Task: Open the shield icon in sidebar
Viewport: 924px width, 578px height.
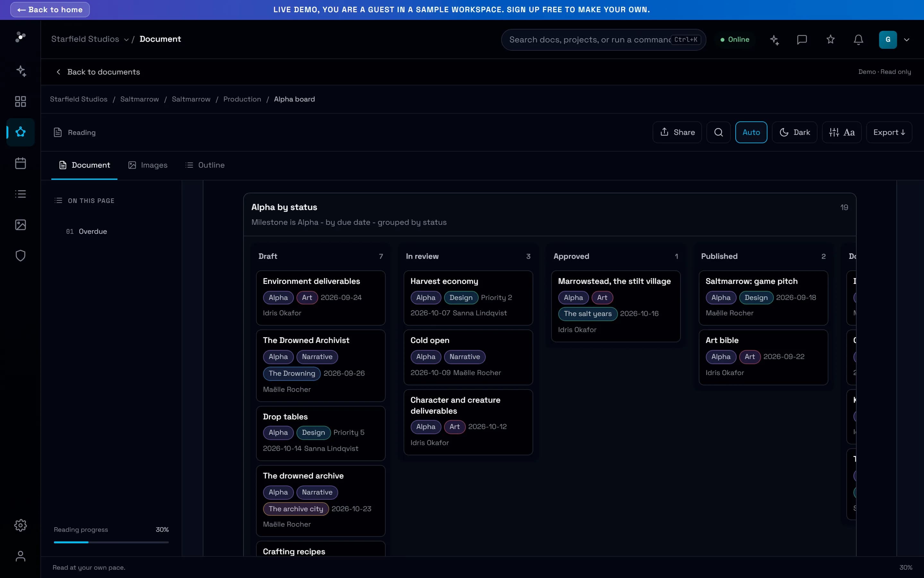Action: click(21, 256)
